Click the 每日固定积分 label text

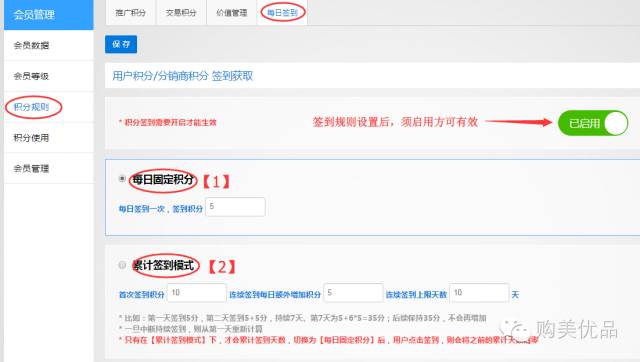pyautogui.click(x=163, y=179)
